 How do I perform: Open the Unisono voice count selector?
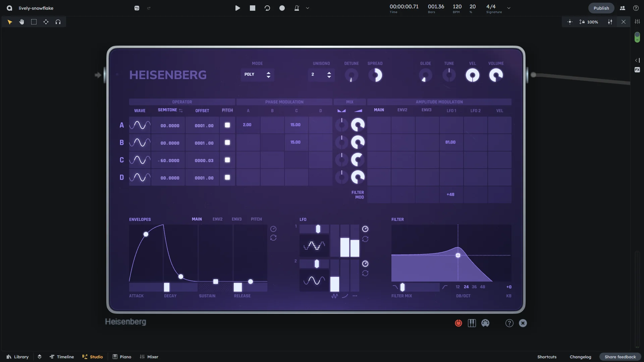point(321,74)
